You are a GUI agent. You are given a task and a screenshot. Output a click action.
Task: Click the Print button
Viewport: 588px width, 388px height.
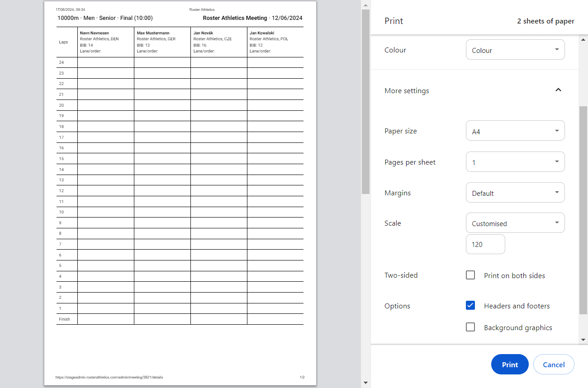tap(510, 364)
